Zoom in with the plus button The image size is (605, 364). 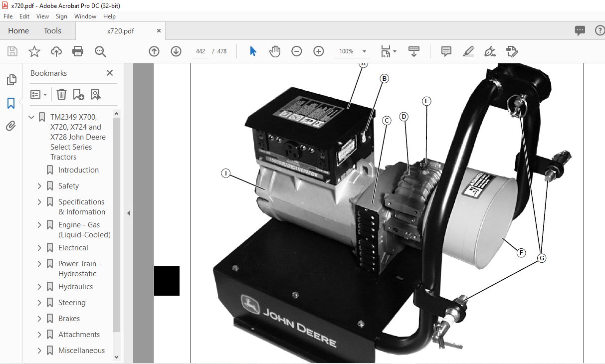319,51
